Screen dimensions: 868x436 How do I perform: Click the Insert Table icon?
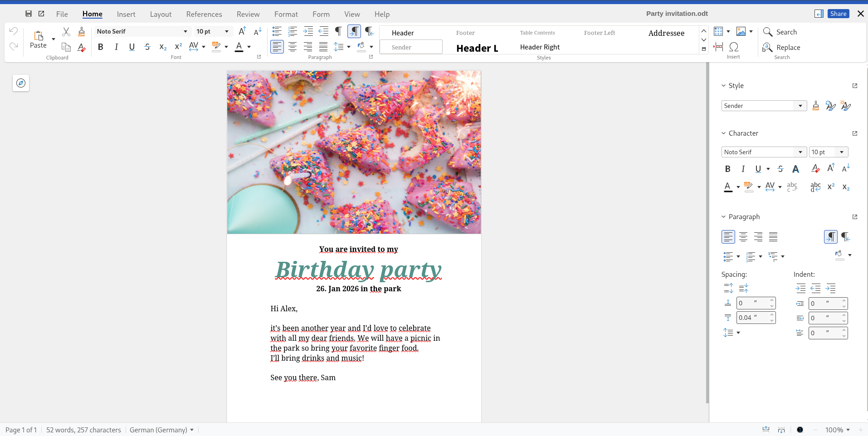[x=718, y=31]
